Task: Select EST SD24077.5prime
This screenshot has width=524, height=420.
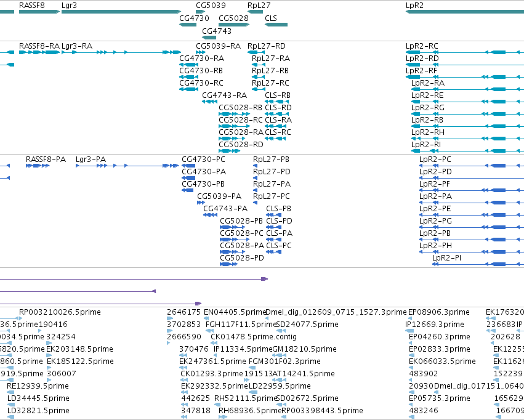Action: (308, 325)
